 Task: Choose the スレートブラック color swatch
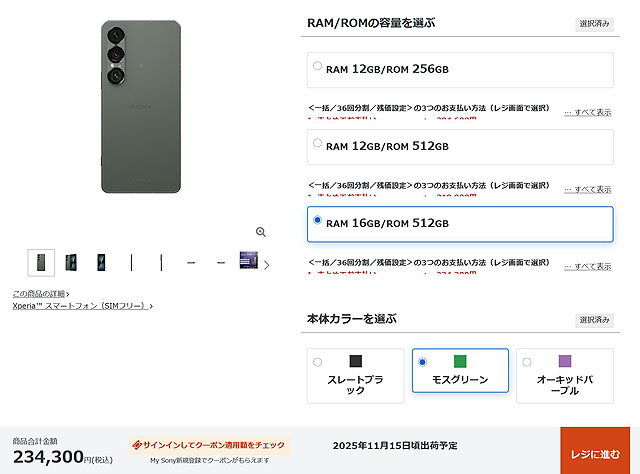[355, 376]
